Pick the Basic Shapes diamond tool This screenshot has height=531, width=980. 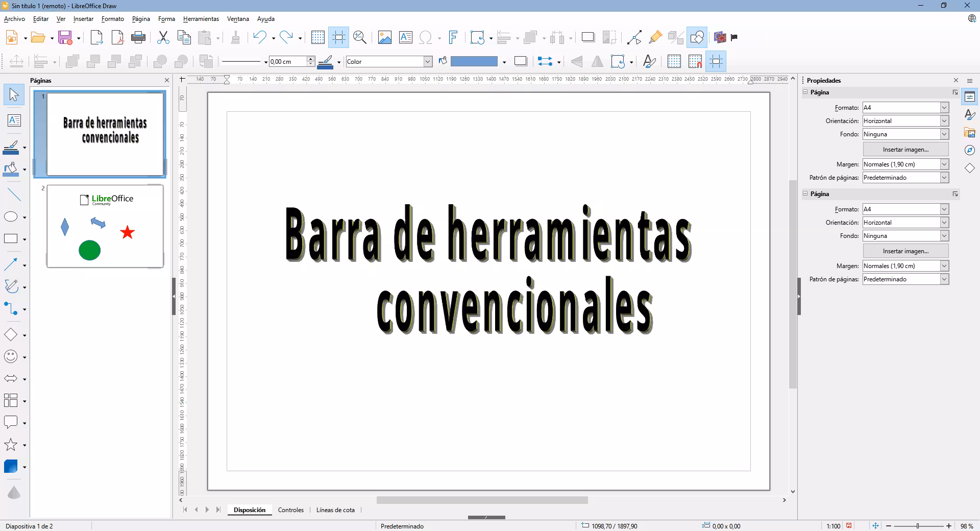pyautogui.click(x=11, y=334)
